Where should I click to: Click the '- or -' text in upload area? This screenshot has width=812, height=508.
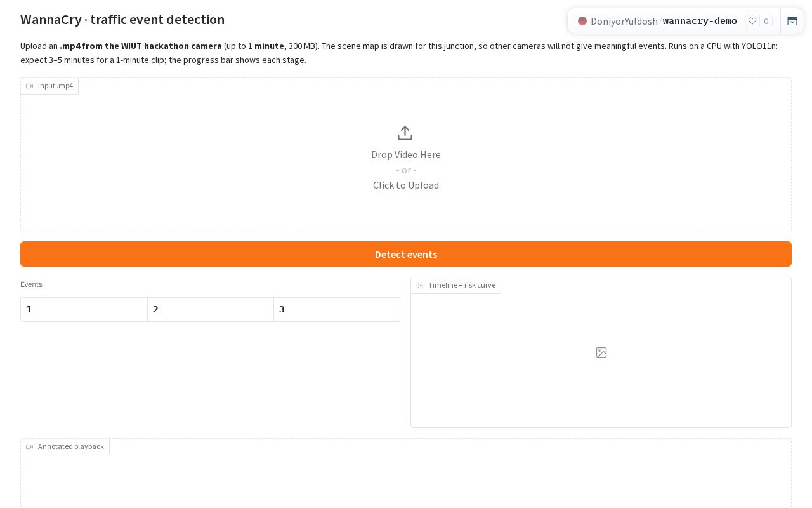point(406,170)
